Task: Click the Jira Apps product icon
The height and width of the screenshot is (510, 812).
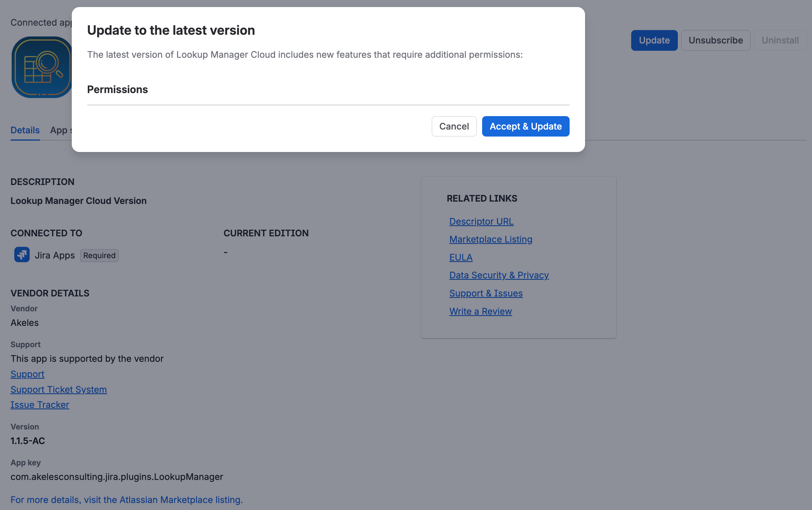Action: tap(22, 255)
